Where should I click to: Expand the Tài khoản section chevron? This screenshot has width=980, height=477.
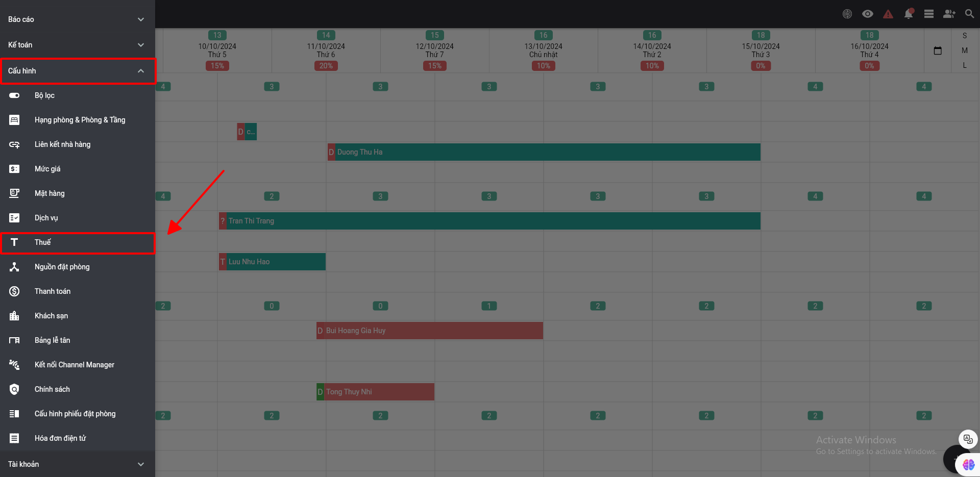click(141, 464)
